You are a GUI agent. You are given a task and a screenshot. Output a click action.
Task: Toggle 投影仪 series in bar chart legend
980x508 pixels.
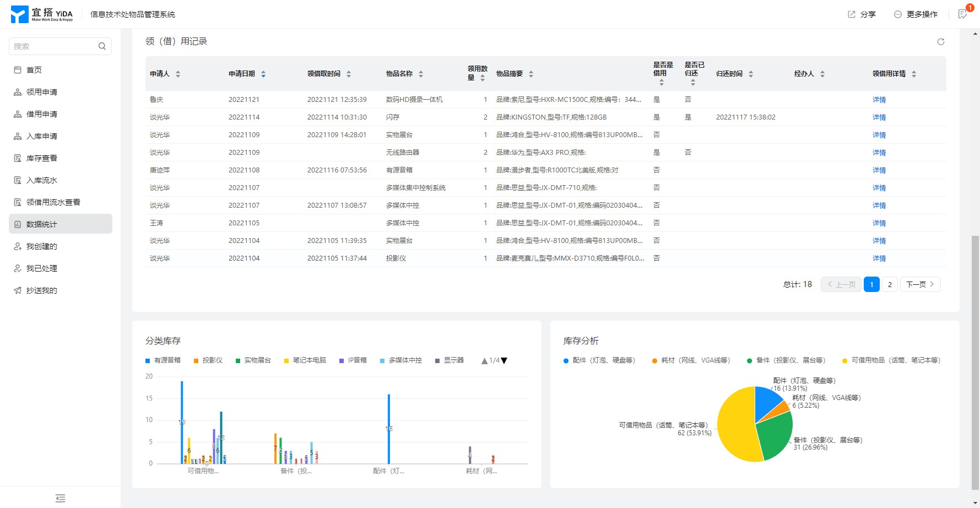[208, 360]
